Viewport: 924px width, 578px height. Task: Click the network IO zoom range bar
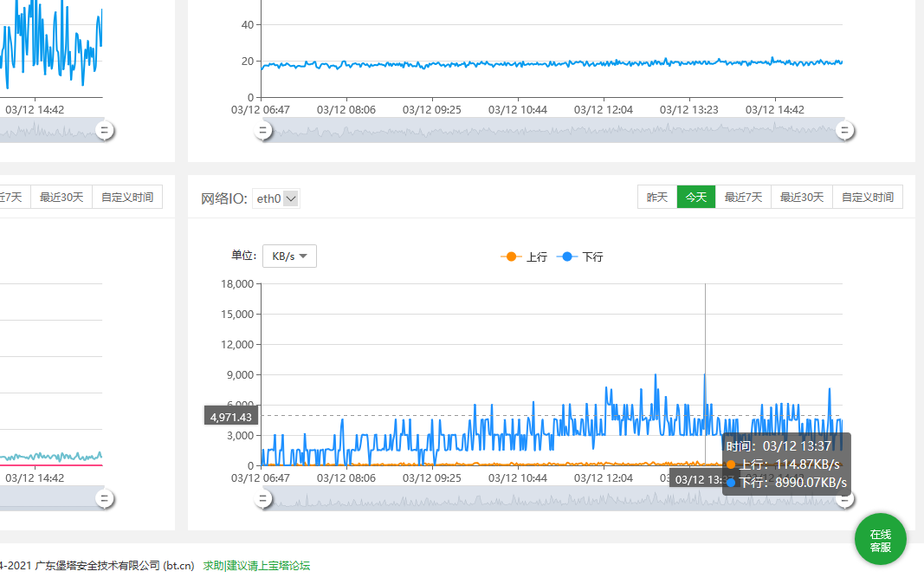(554, 499)
